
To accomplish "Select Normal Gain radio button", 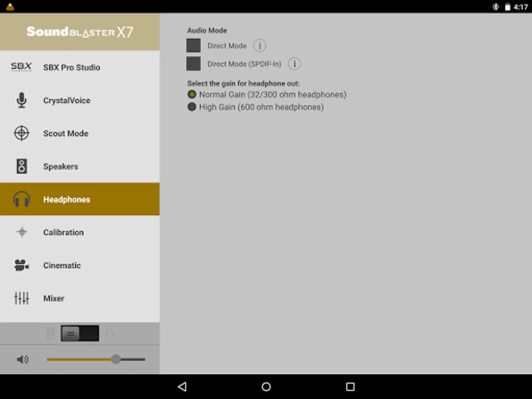I will click(192, 94).
